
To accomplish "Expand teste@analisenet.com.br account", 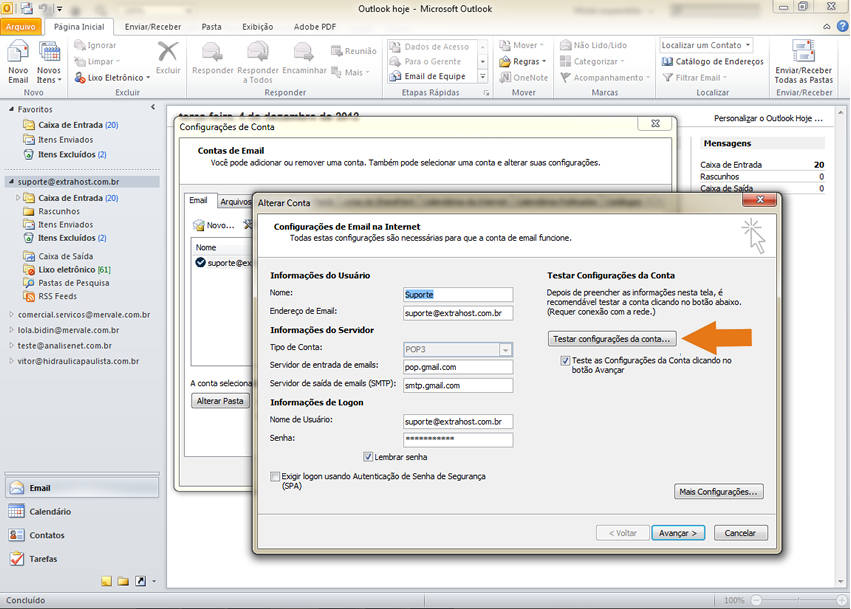I will [11, 345].
